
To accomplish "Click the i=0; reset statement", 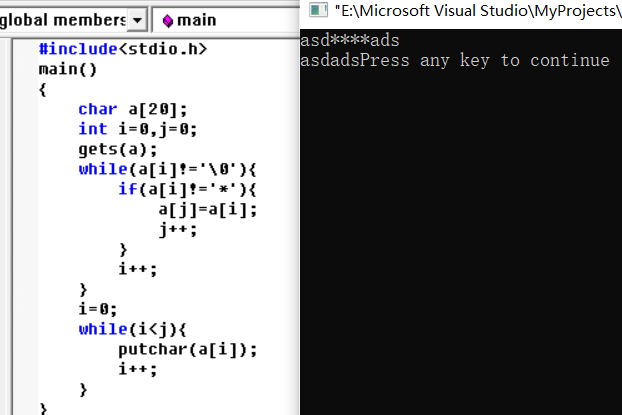I will click(98, 309).
